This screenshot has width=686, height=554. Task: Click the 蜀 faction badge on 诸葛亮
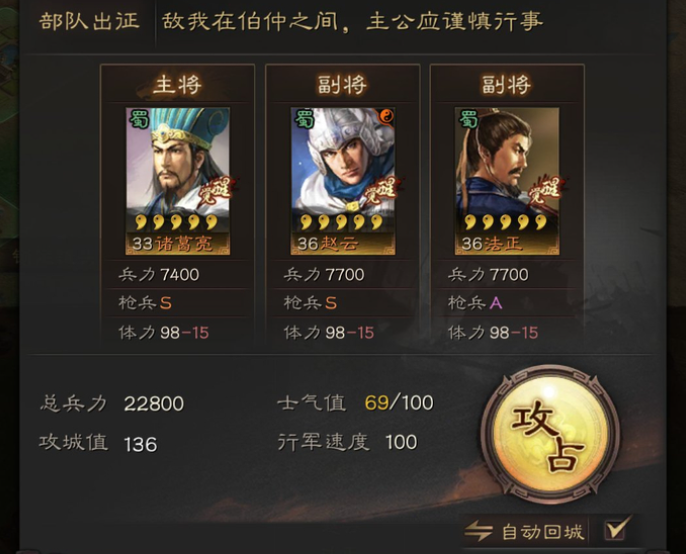tap(139, 118)
